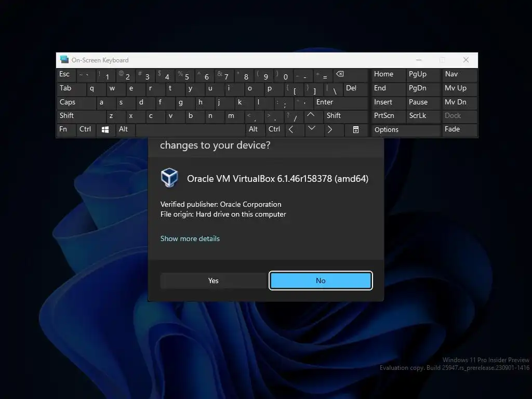
Task: Click the a key
Action: tap(105, 102)
